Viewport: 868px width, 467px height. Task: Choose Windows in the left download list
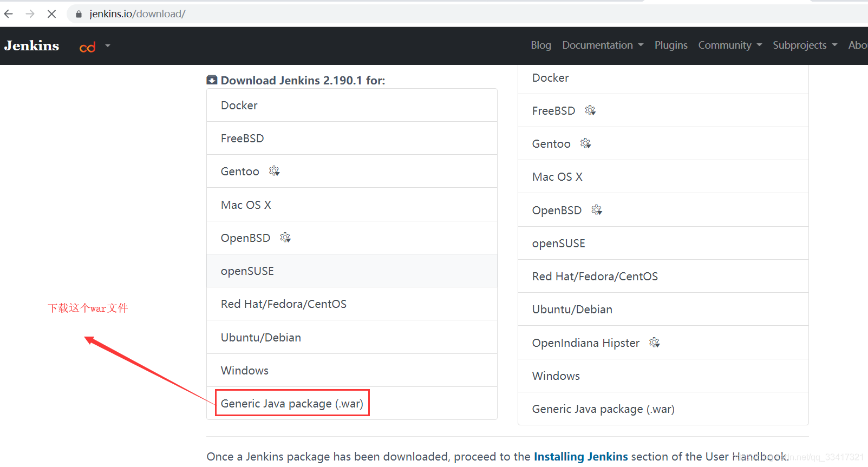point(352,370)
